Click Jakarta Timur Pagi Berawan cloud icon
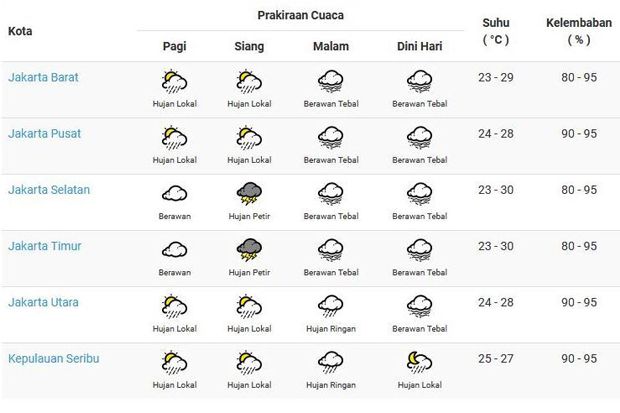 coord(174,250)
